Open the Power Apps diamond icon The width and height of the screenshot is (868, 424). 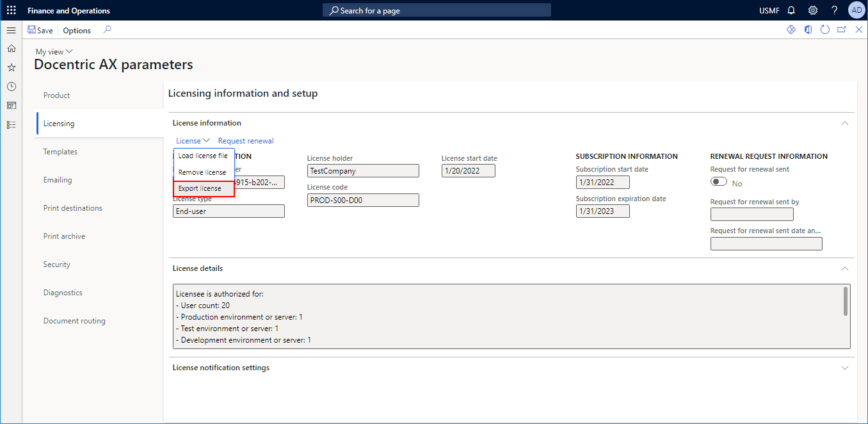[791, 30]
